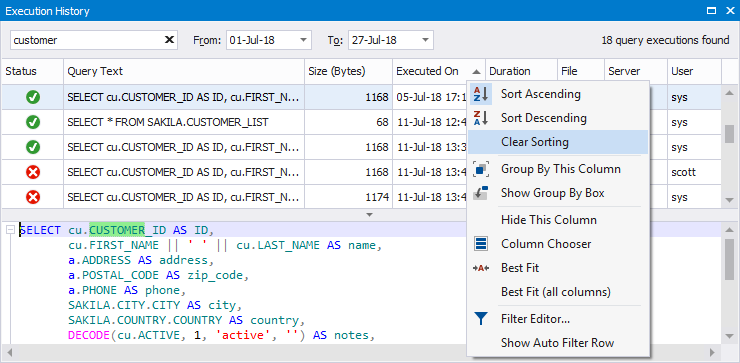Select Show Auto Filter Row entry
The height and width of the screenshot is (363, 740).
tap(558, 343)
